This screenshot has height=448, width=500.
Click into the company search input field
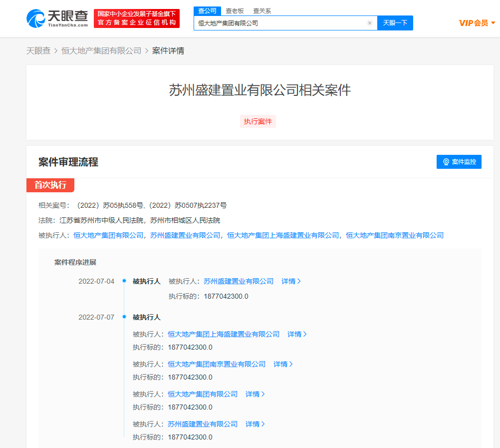coord(279,23)
